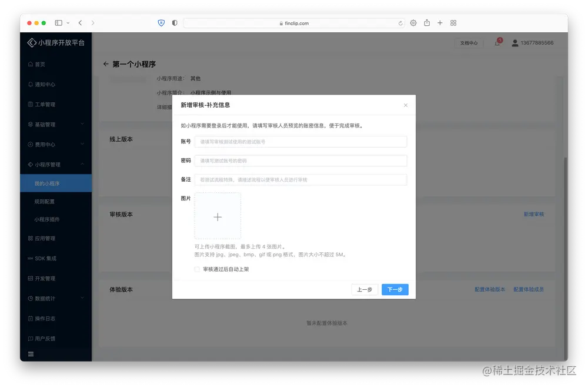This screenshot has height=388, width=588.
Task: Select 小程序插件 submenu item
Action: (56, 219)
